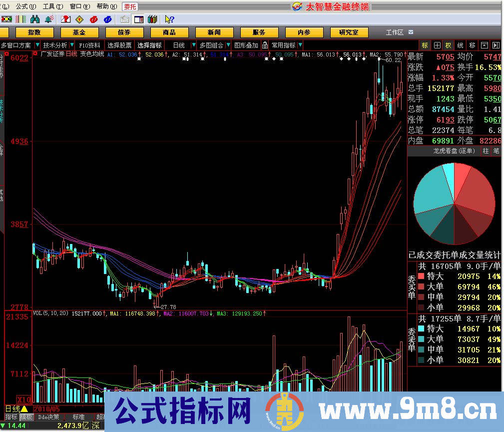Click the binoculars search icon
This screenshot has width=504, height=432.
[x=35, y=19]
